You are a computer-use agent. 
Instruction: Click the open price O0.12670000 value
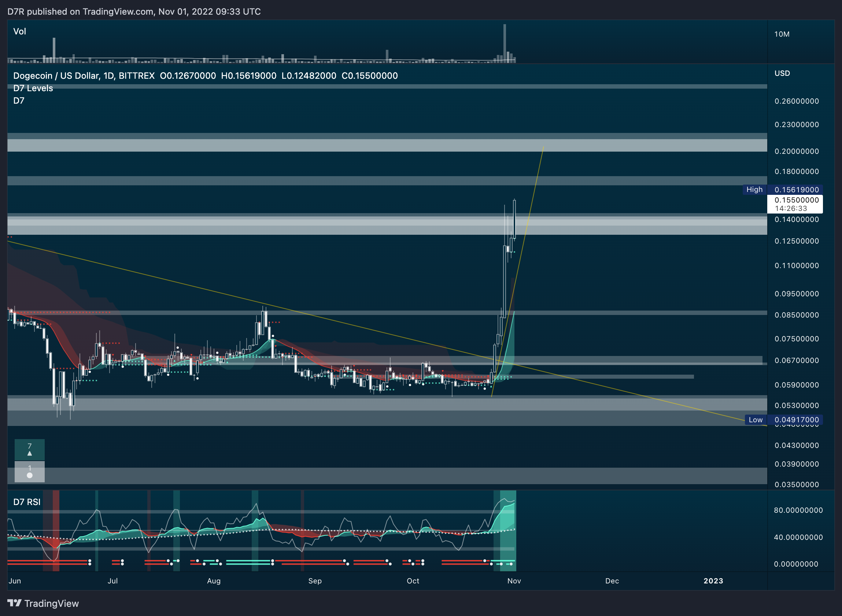click(188, 76)
